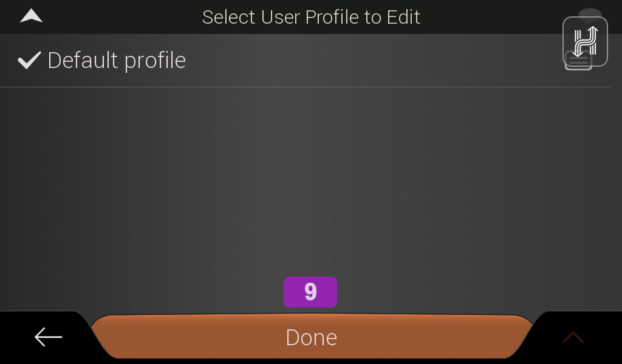Return to the previous screen via back arrow
Screen dimensions: 622x364
click(x=48, y=337)
